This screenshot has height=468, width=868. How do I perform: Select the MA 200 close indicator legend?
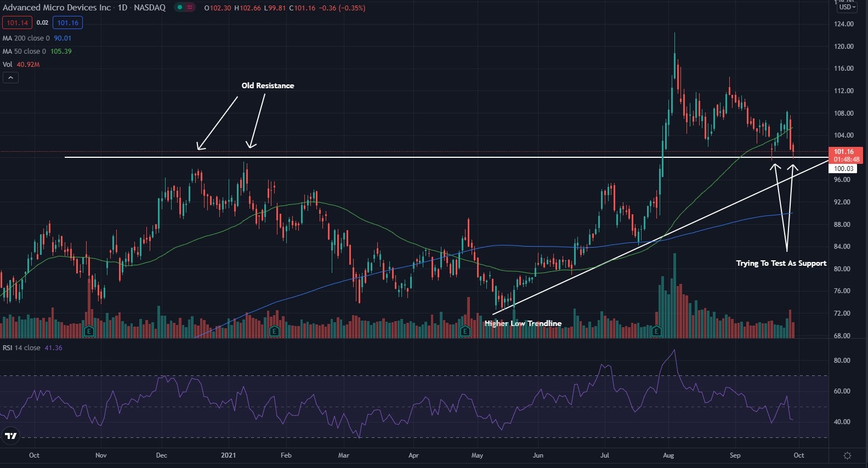pos(37,38)
